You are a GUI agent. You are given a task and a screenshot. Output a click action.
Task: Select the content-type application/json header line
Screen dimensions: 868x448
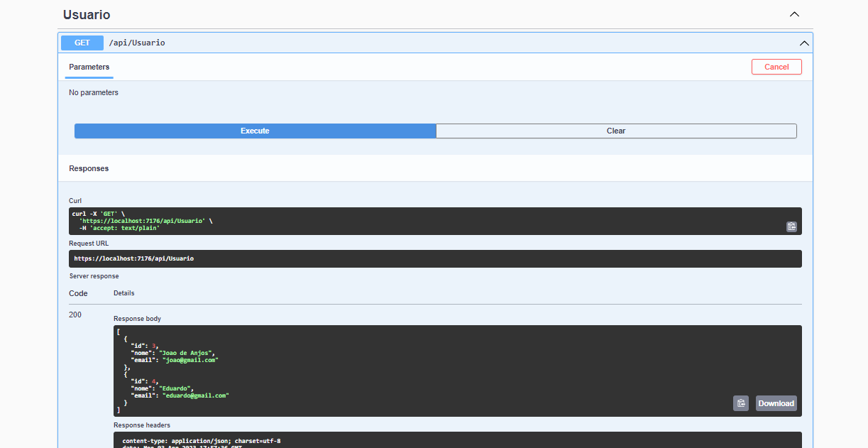202,441
